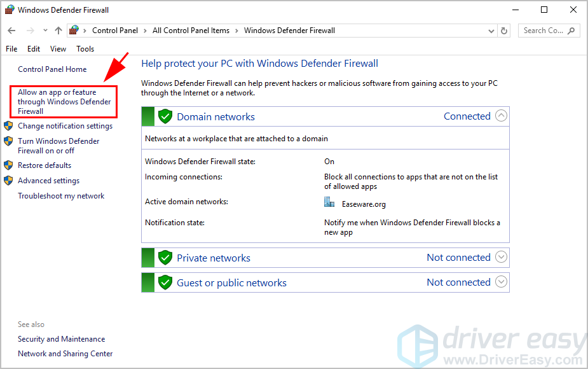Select All Control Panel Items breadcrumb
The image size is (588, 369).
190,31
